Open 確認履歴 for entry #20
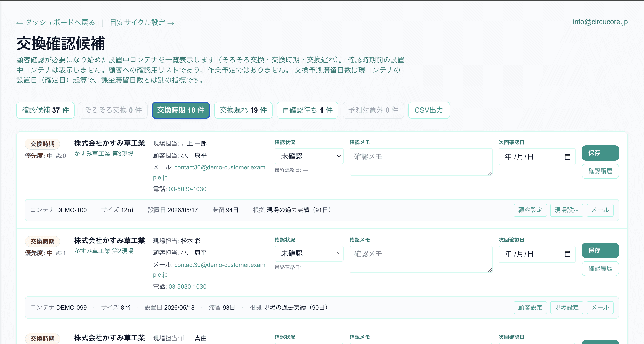The width and height of the screenshot is (644, 344). 600,171
